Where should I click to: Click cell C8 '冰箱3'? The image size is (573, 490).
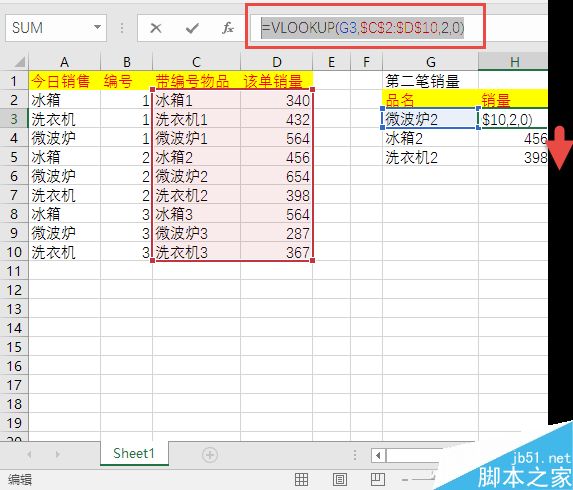tap(196, 214)
